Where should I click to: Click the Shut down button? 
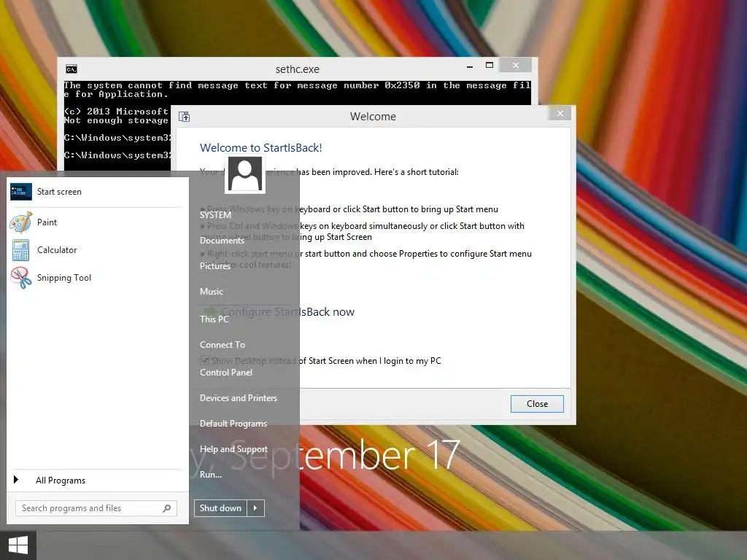(220, 508)
